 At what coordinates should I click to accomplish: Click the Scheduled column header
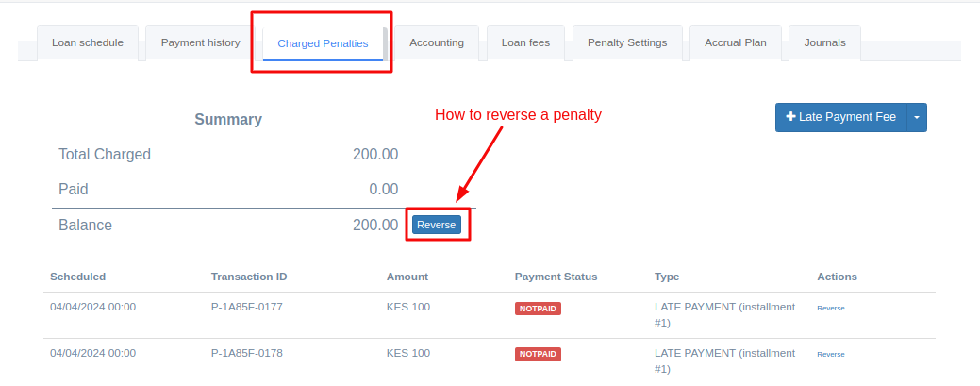coord(78,277)
